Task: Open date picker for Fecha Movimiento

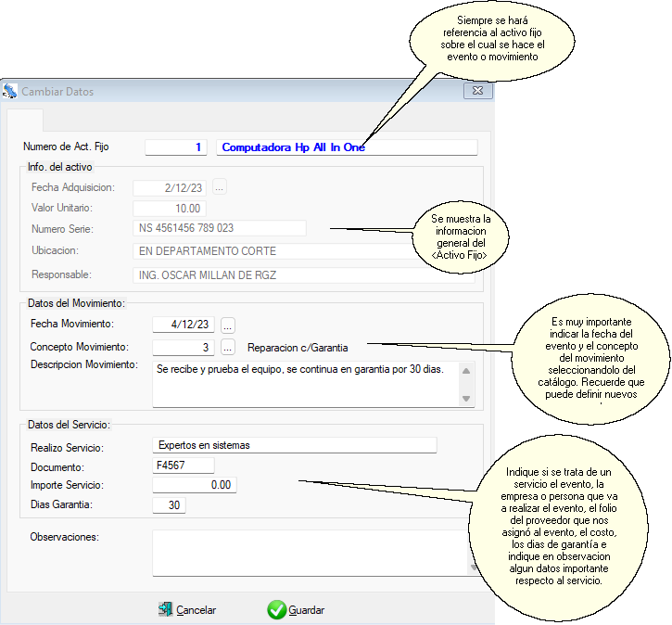Action: 228,325
